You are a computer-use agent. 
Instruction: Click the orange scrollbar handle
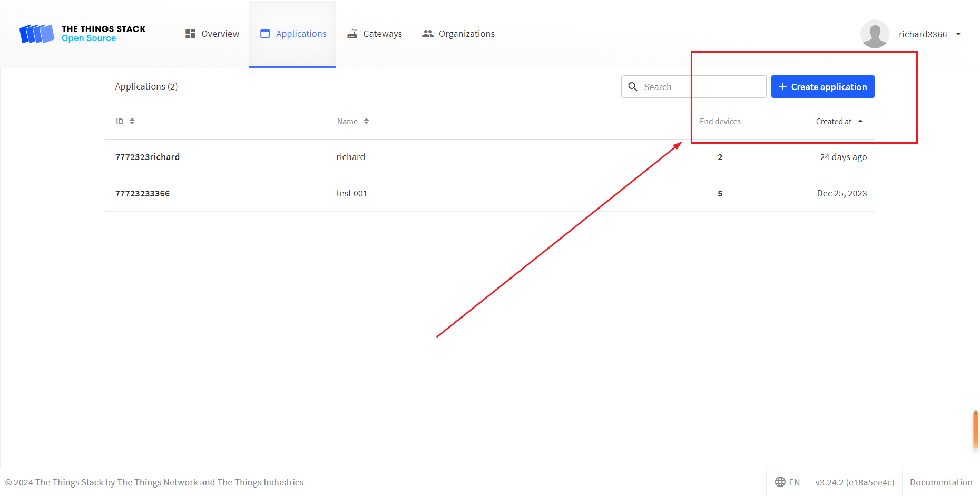(975, 430)
